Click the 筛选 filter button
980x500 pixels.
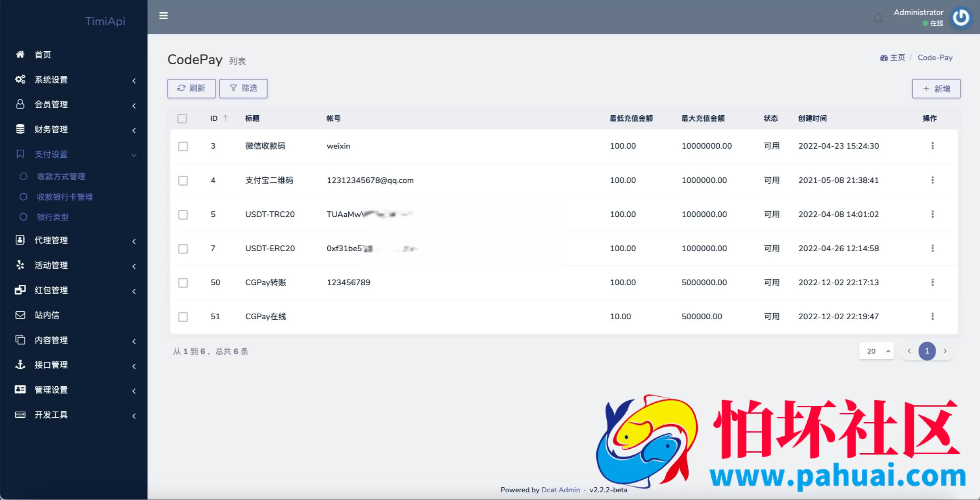pos(243,88)
